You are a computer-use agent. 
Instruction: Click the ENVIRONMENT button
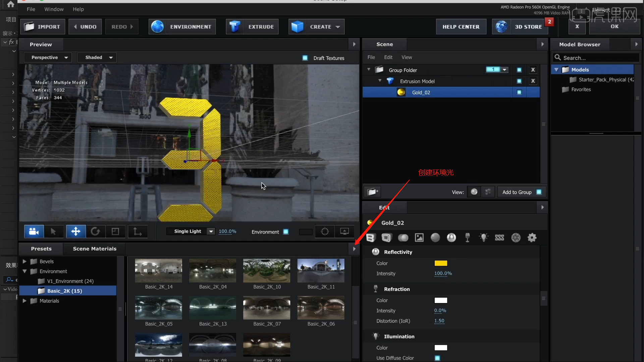click(x=182, y=26)
